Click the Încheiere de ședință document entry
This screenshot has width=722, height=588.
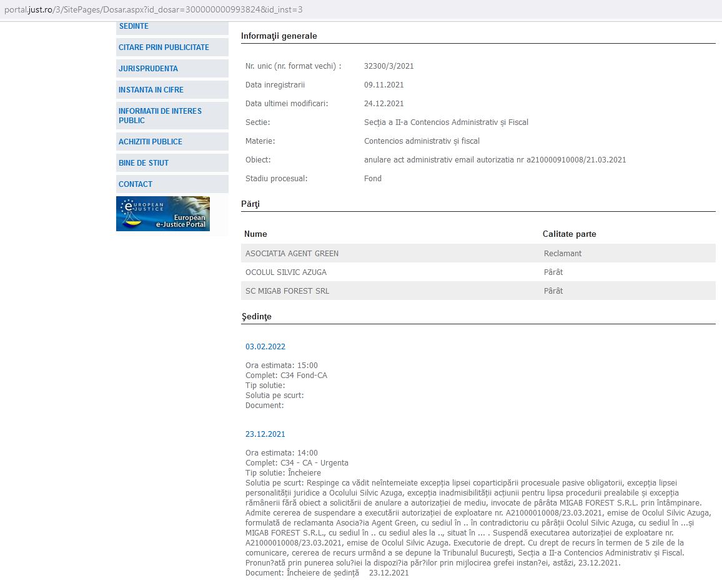[x=323, y=572]
